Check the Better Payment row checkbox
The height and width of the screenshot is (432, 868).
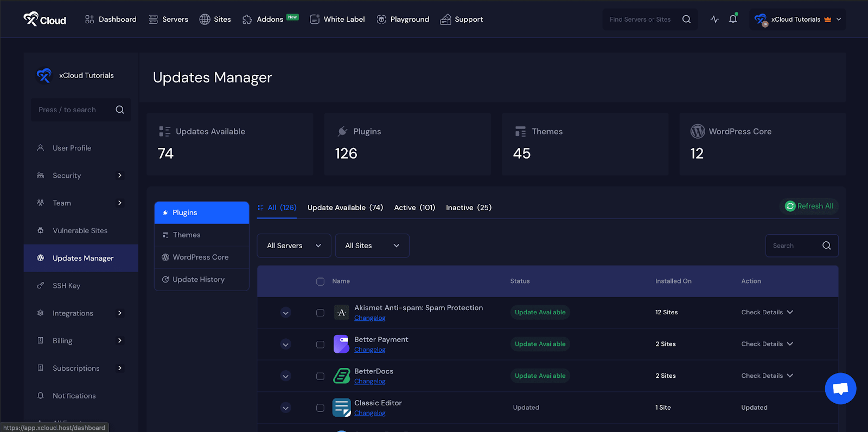click(320, 345)
